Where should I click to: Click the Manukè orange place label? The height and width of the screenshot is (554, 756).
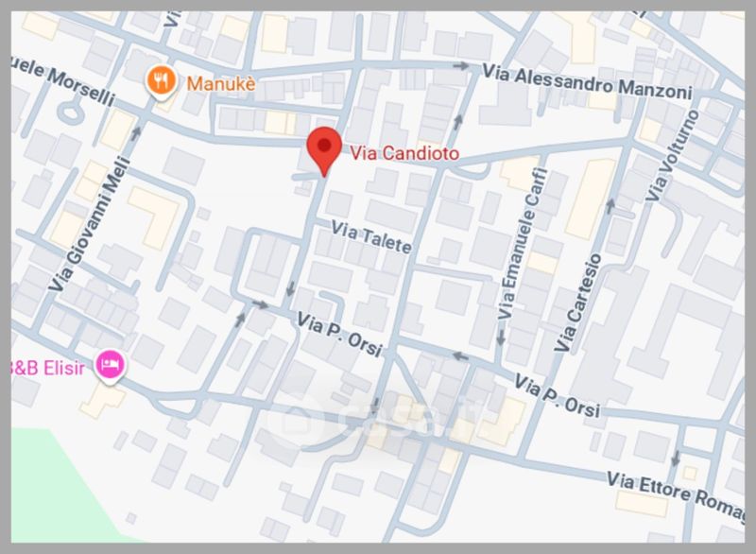221,84
